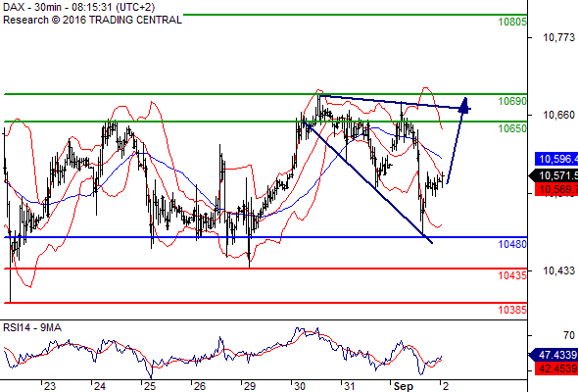
Task: Click the 10,433 price axis value
Action: (558, 271)
